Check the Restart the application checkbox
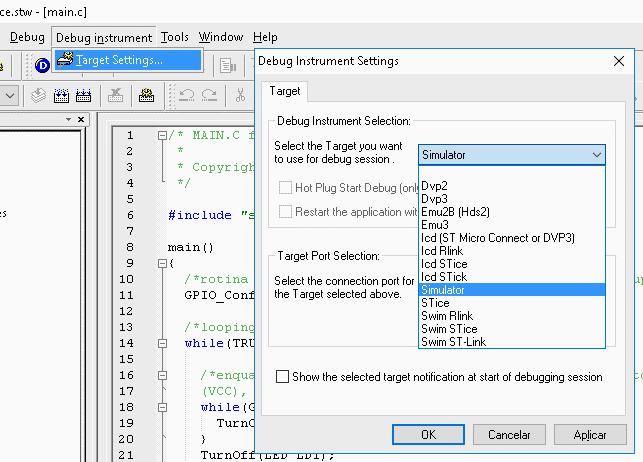This screenshot has height=462, width=643. tap(286, 212)
